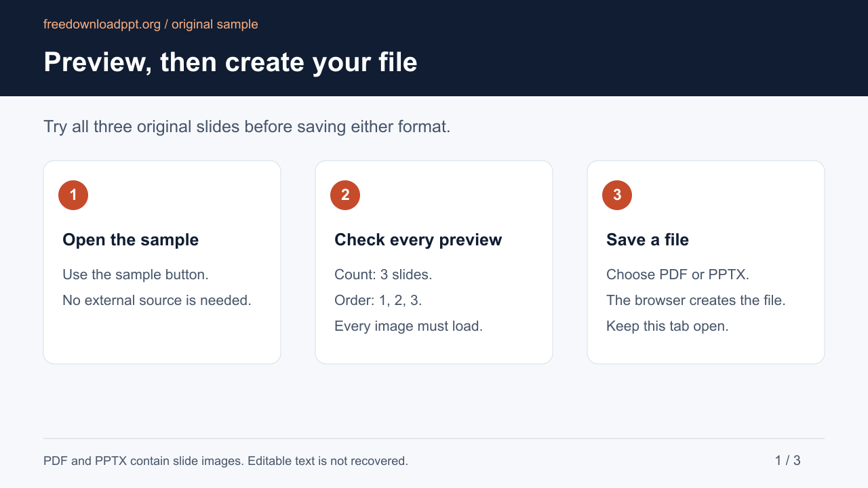
Task: Click 'freedownloadppt.org / original sample' header text
Action: click(x=151, y=24)
